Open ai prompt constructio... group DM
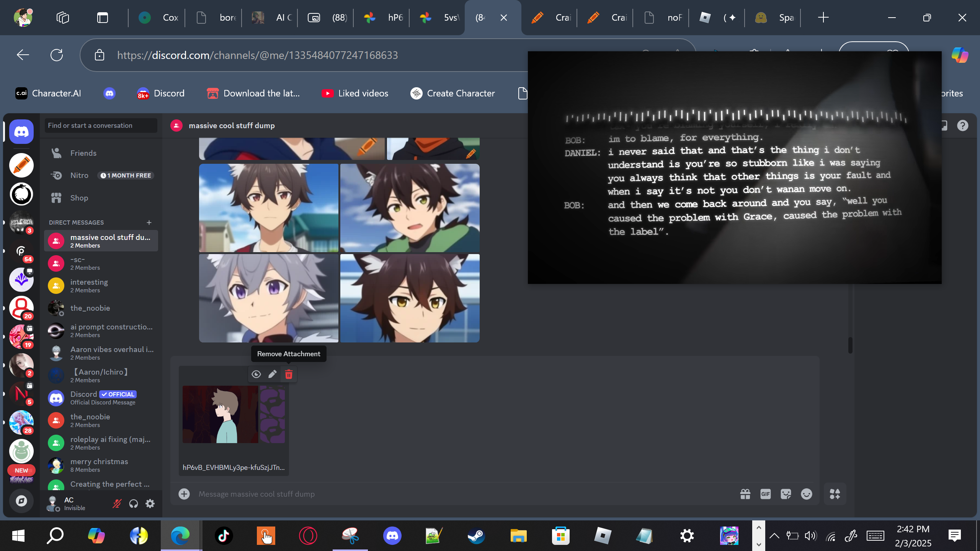Image resolution: width=980 pixels, height=551 pixels. coord(101,331)
